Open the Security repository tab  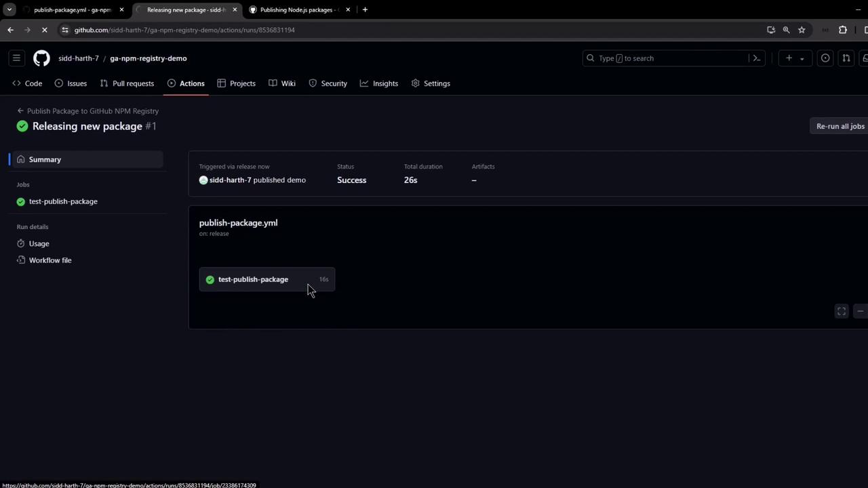pos(328,83)
